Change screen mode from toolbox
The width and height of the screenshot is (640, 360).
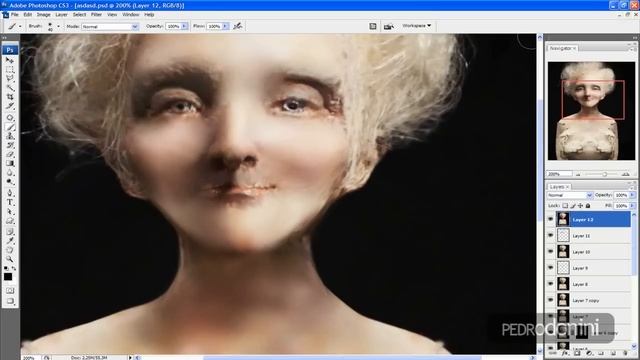[x=10, y=301]
